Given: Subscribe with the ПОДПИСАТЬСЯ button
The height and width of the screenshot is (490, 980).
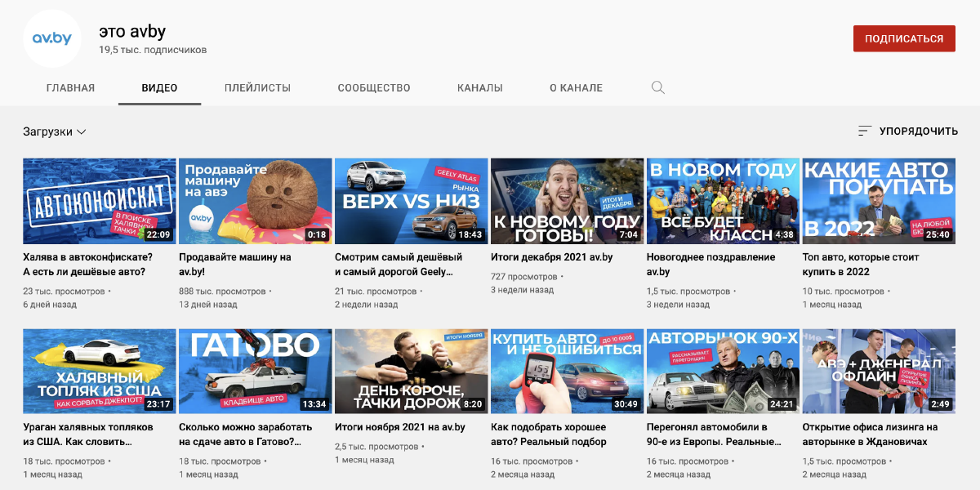Looking at the screenshot, I should click(x=904, y=38).
